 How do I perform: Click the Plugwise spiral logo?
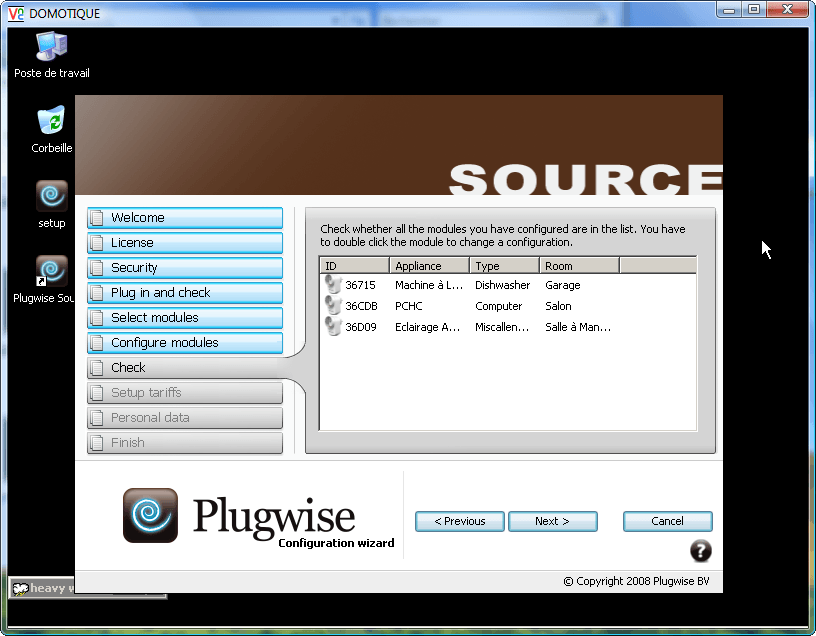pos(150,515)
